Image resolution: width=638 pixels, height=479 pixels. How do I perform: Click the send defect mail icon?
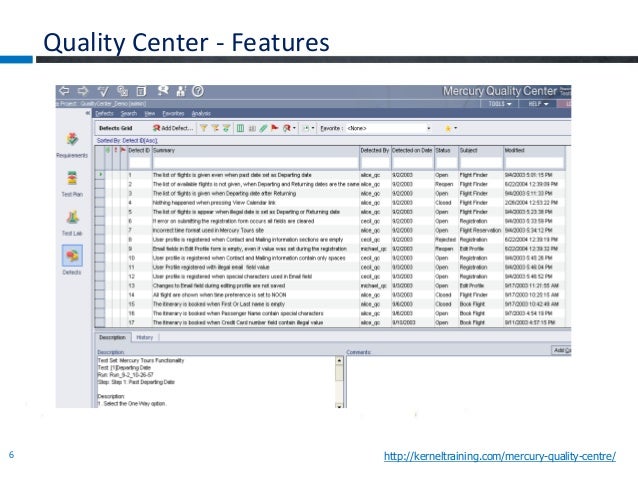click(287, 128)
